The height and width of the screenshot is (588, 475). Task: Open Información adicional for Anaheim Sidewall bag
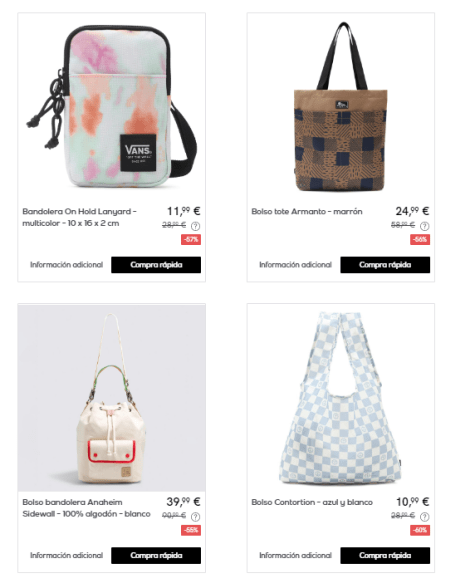(x=66, y=555)
